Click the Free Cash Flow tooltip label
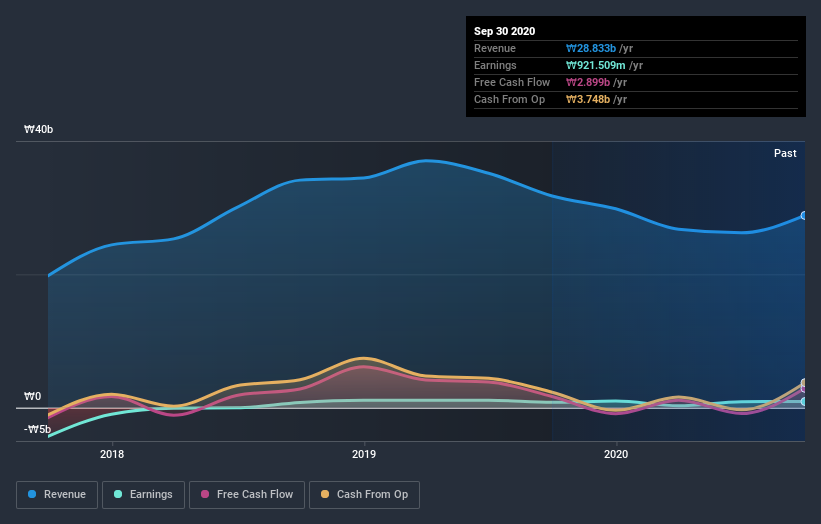 [512, 82]
